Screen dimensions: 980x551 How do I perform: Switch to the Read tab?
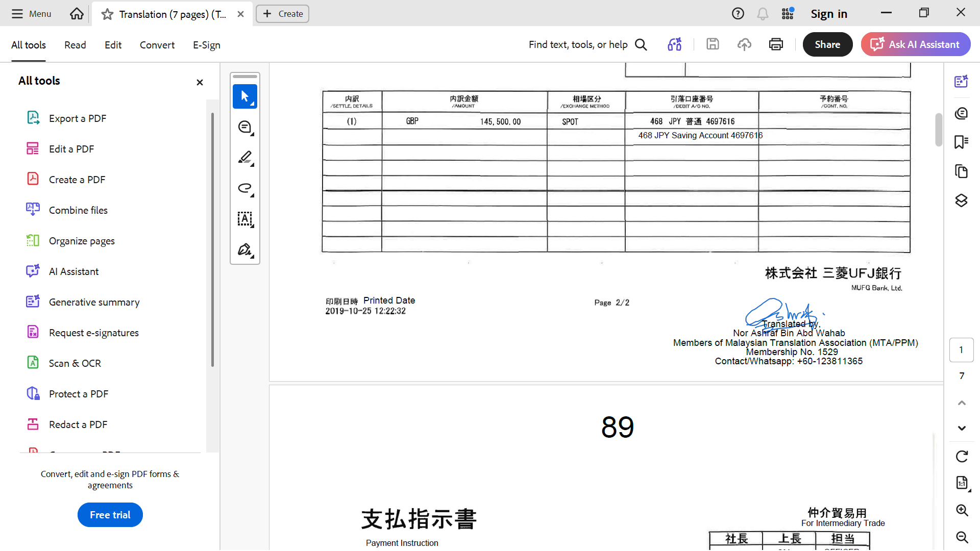point(75,45)
